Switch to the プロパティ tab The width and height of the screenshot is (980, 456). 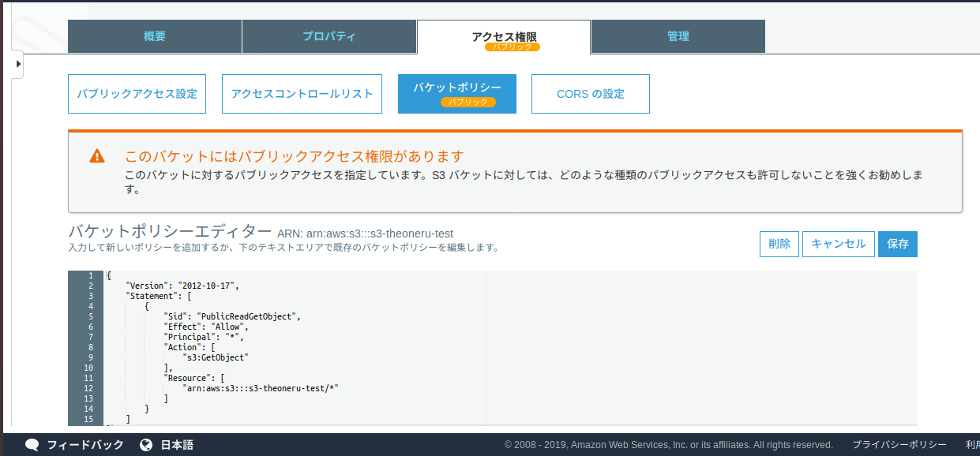pos(329,36)
